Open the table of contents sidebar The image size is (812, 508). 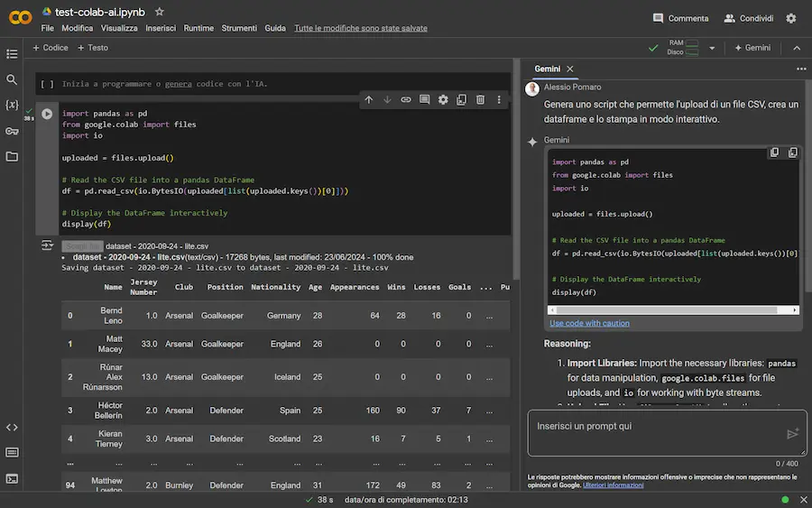(x=12, y=54)
